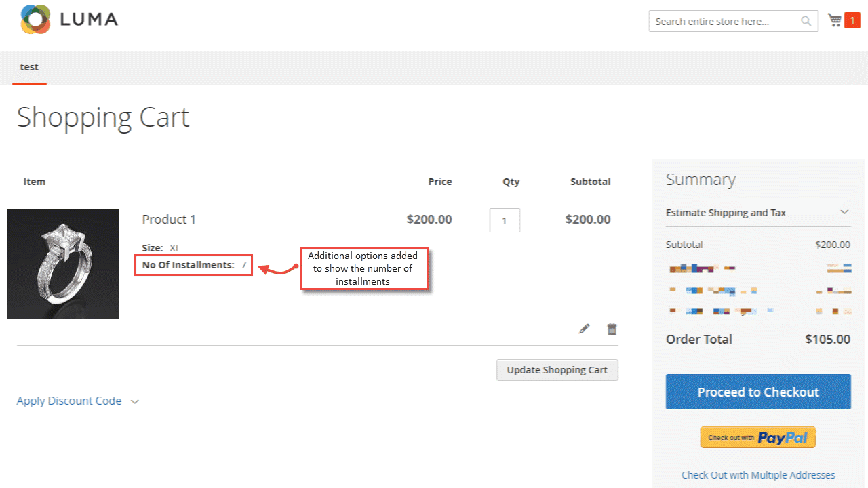Expand Estimate Shipping and Tax
This screenshot has width=868, height=488.
pos(726,213)
